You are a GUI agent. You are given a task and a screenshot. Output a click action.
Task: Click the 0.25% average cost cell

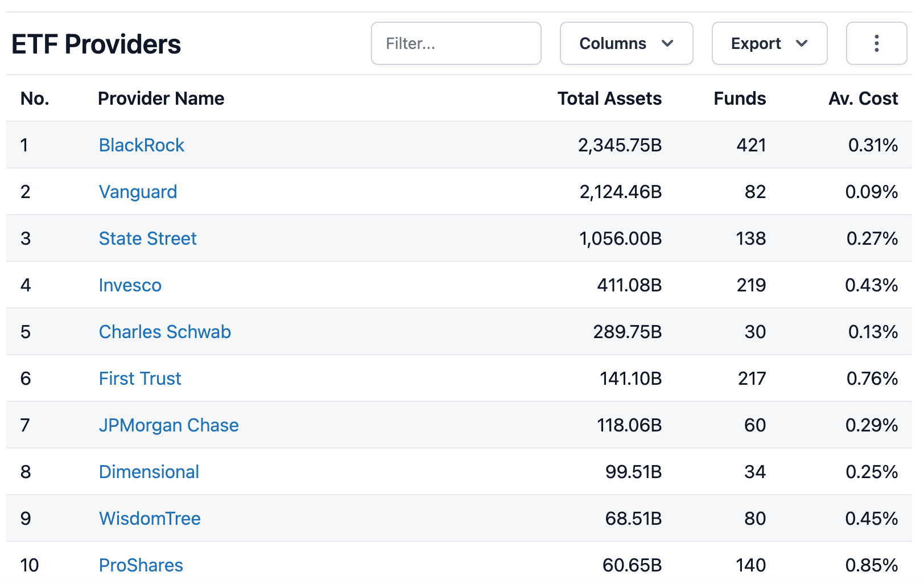[872, 472]
